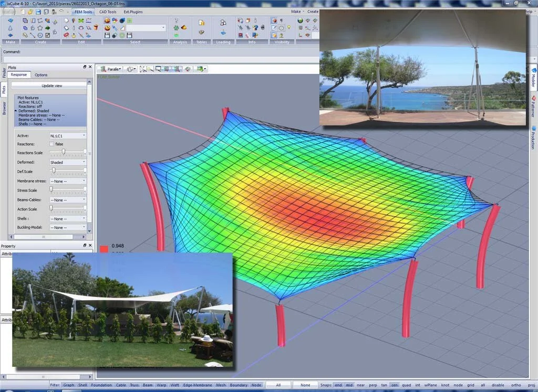538x392 pixels.
Task: Open the Active load case dropdown
Action: tap(68, 136)
